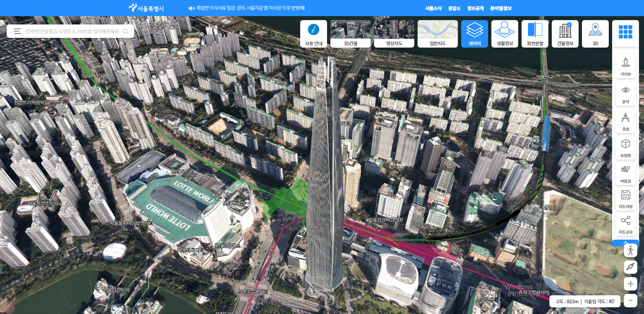Open 생활정보 living info panel
644x314 pixels.
tap(505, 34)
